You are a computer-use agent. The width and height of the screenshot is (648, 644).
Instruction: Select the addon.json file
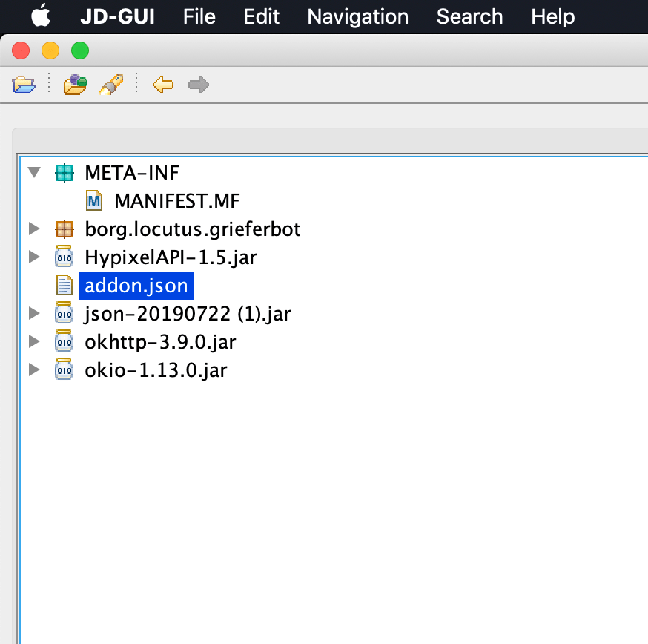(136, 285)
